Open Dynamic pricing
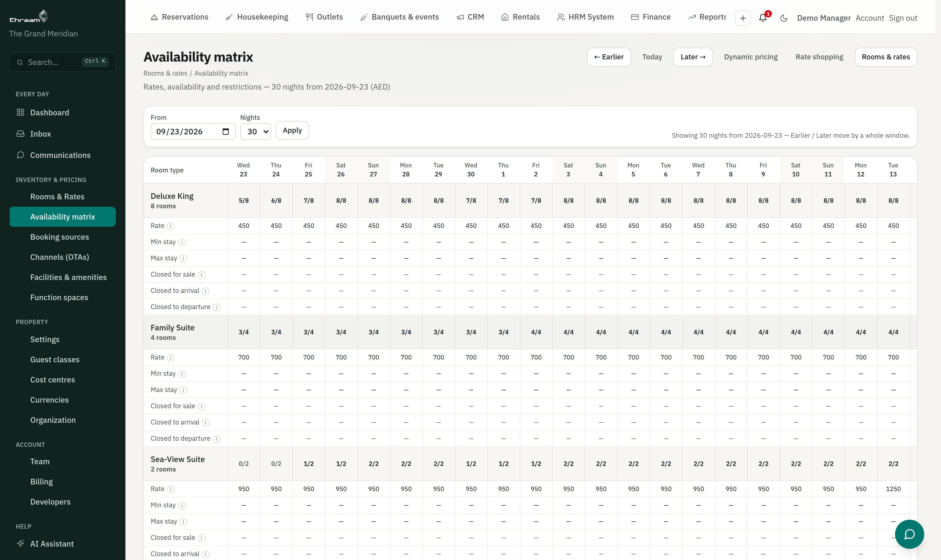The image size is (941, 560). pos(750,57)
